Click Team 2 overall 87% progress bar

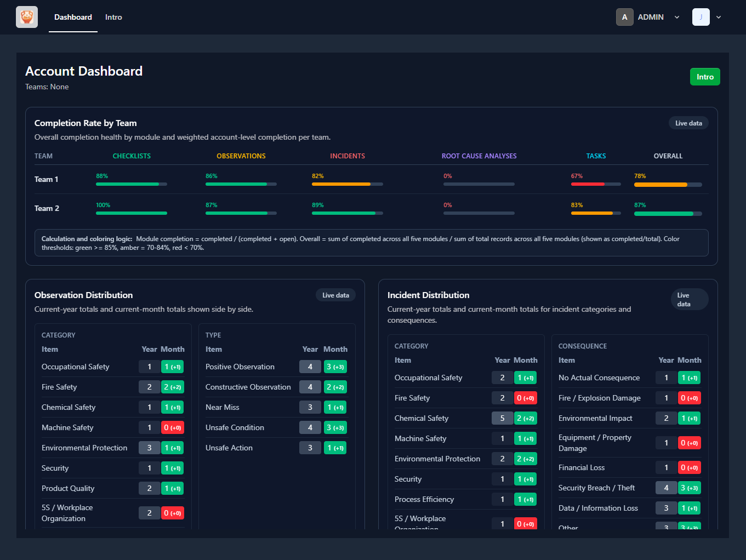point(668,214)
